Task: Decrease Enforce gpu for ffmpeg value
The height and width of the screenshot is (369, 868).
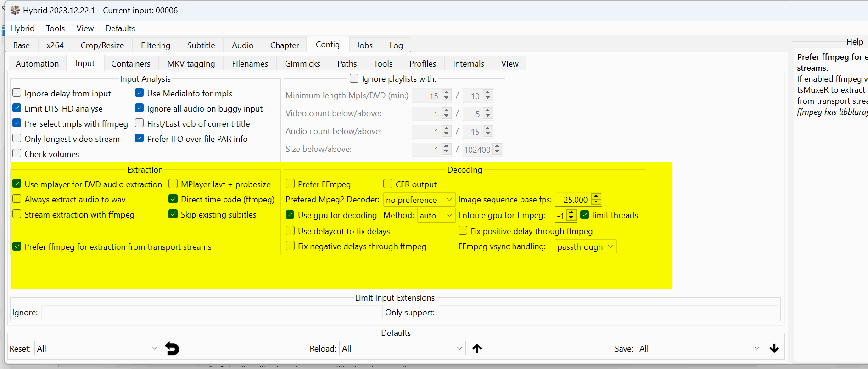Action: 571,218
